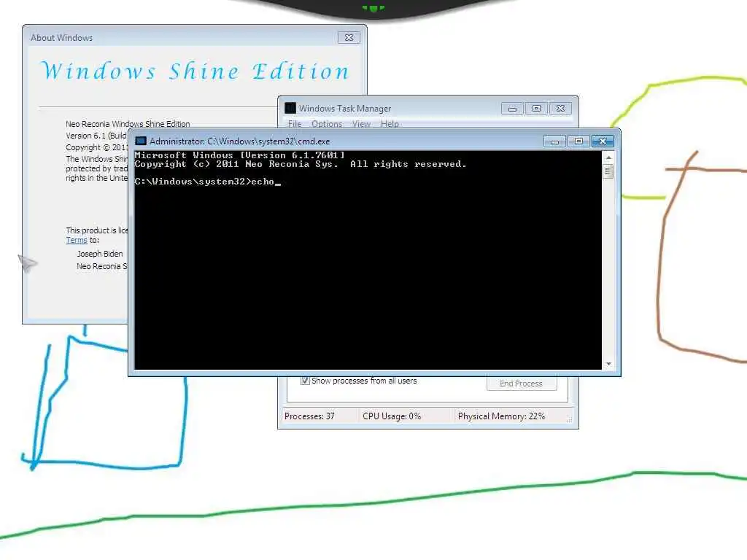The image size is (747, 560).
Task: Click the Task Manager title bar icon
Action: pyautogui.click(x=290, y=108)
